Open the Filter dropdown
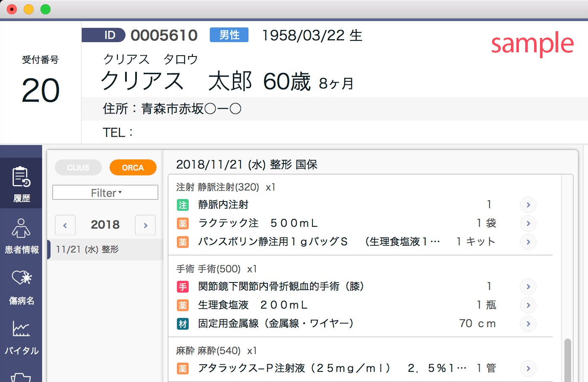Image resolution: width=588 pixels, height=382 pixels. coord(105,193)
